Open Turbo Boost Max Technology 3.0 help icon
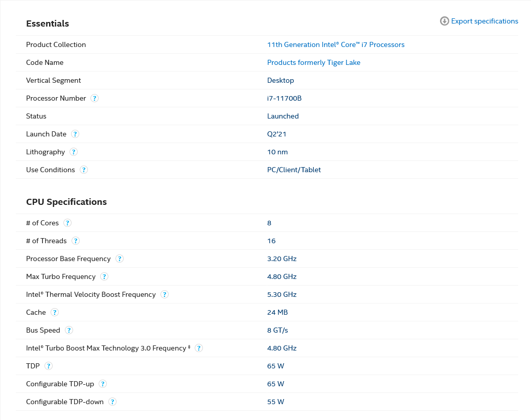Screen dimensions: 531x420 (199, 348)
